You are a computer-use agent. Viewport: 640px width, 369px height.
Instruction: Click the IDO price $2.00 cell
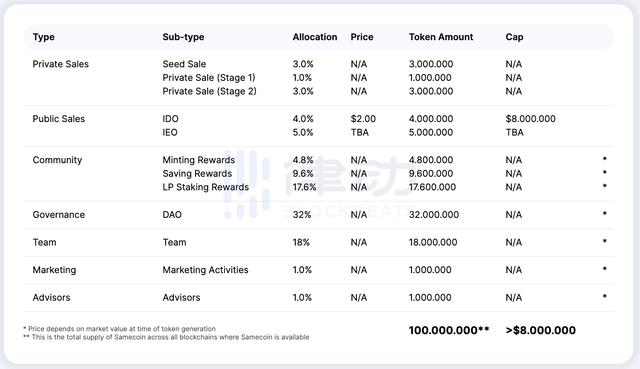point(363,119)
